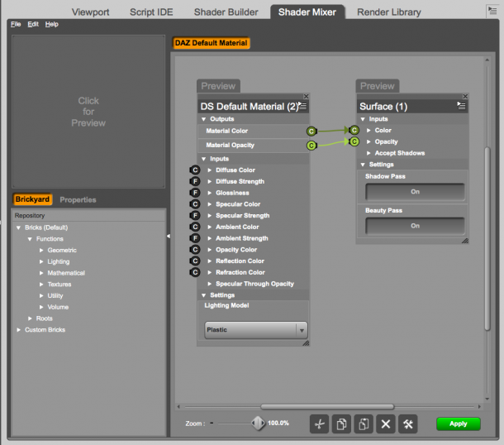This screenshot has width=504, height=445.
Task: Click the Diffuse Strength F input connector
Action: [x=195, y=181]
